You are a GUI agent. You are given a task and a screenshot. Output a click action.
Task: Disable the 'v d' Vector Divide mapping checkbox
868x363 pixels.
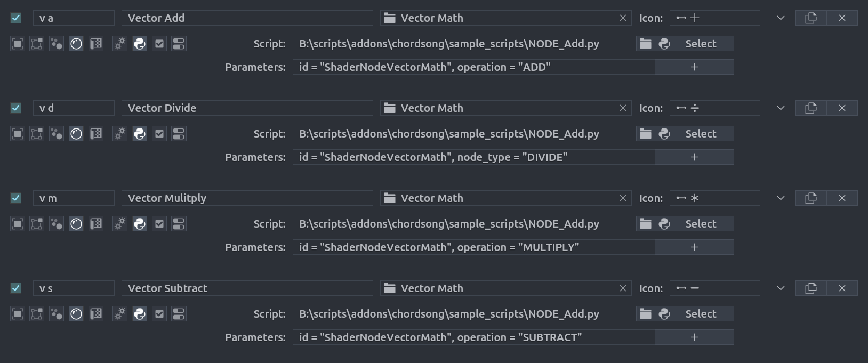pos(16,108)
